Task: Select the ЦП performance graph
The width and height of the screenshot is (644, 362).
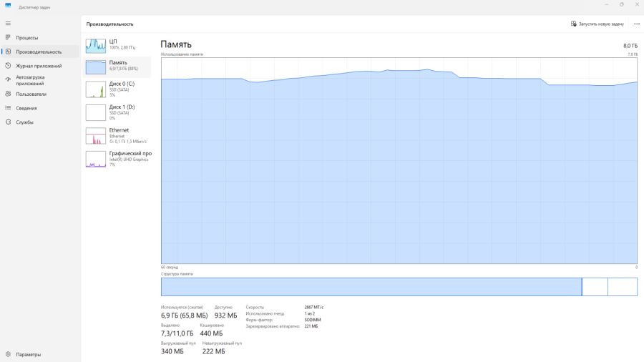Action: (x=95, y=45)
